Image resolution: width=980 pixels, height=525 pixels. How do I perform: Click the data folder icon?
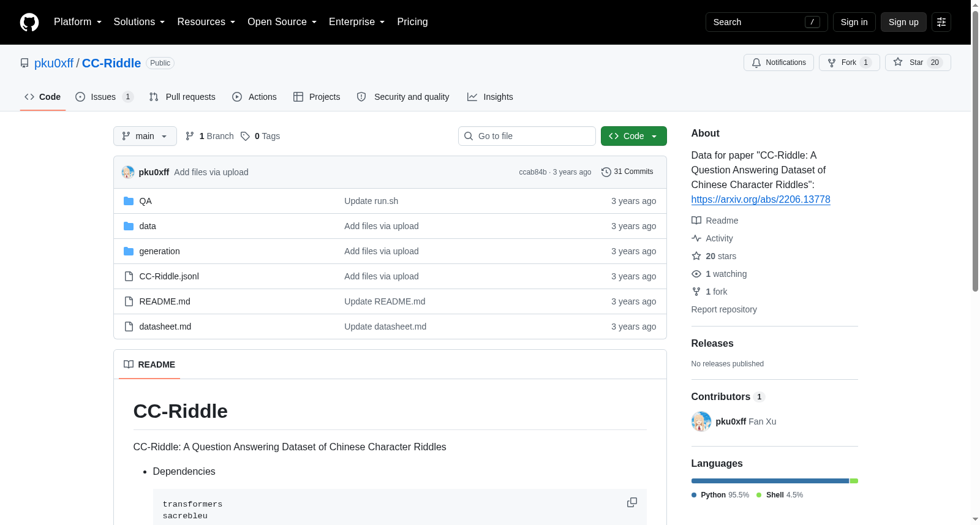(x=129, y=226)
